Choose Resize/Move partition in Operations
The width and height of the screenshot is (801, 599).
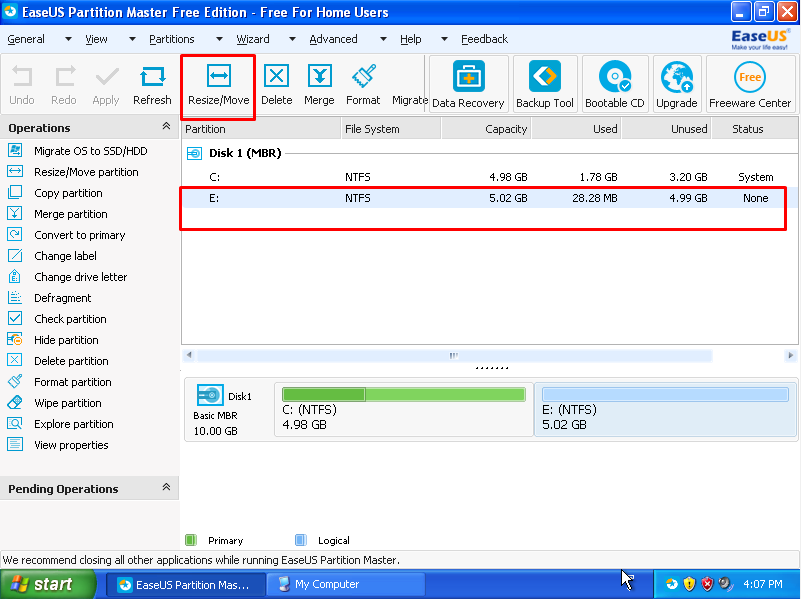tap(86, 172)
